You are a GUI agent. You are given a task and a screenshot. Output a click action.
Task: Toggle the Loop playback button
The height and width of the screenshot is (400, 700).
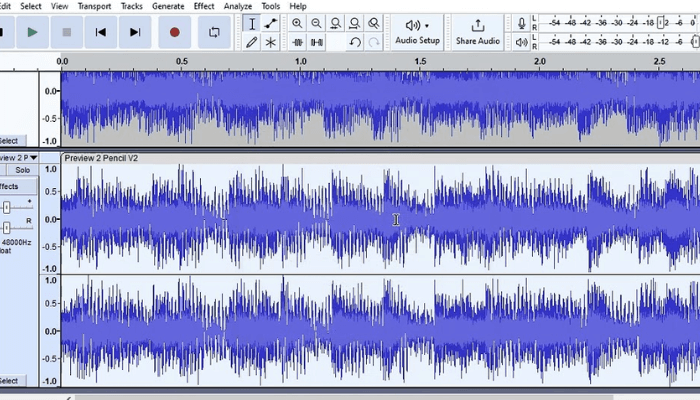(x=213, y=32)
